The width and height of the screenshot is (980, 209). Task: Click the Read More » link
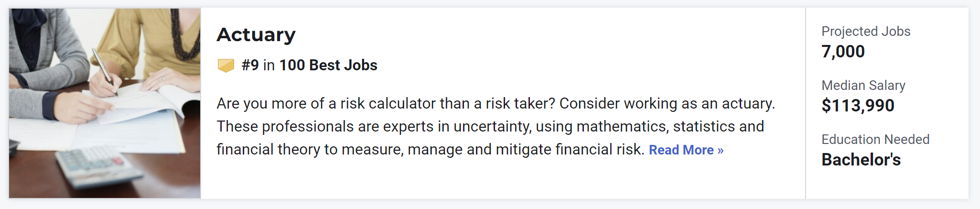(x=686, y=150)
